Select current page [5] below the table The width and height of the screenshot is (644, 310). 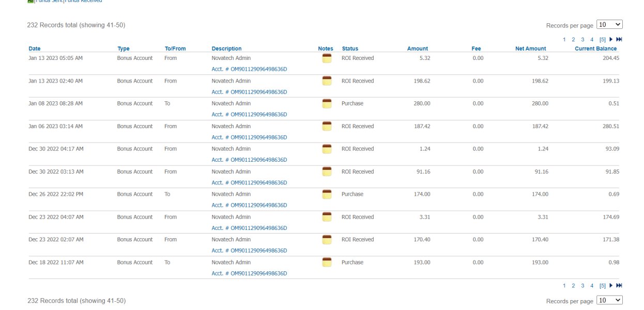(603, 285)
